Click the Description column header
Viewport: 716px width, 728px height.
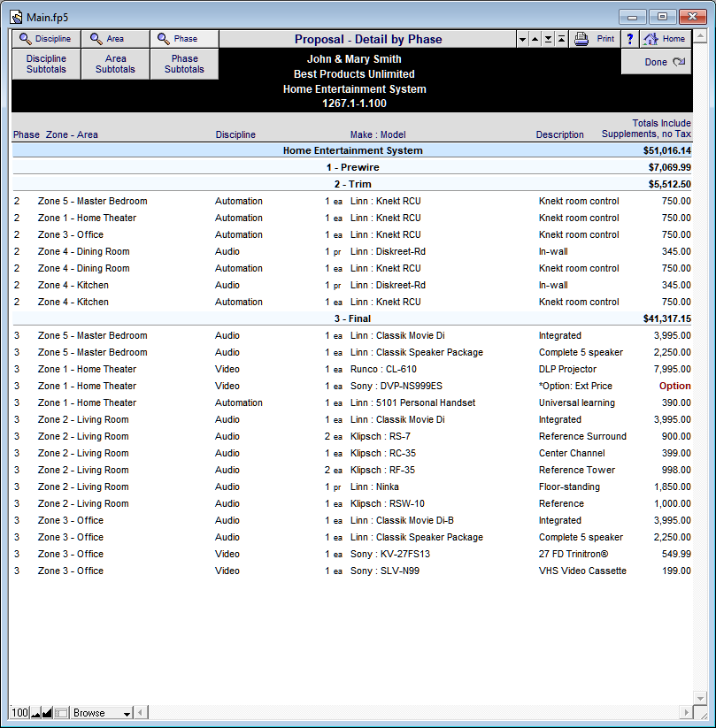[559, 134]
